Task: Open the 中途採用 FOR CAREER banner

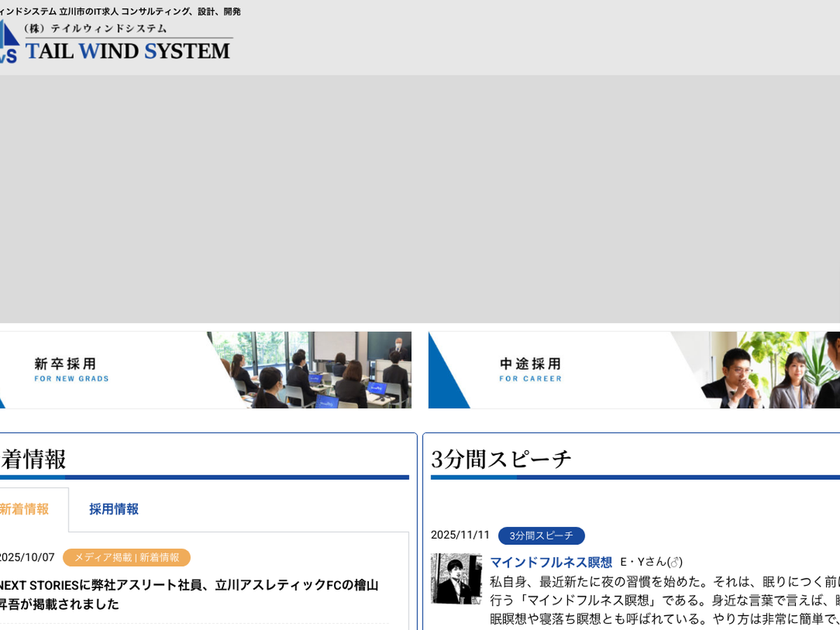Action: (x=530, y=370)
